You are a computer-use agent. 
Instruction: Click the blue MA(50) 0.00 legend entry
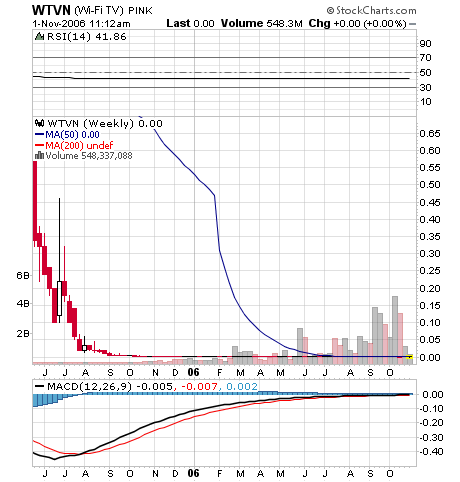click(67, 135)
